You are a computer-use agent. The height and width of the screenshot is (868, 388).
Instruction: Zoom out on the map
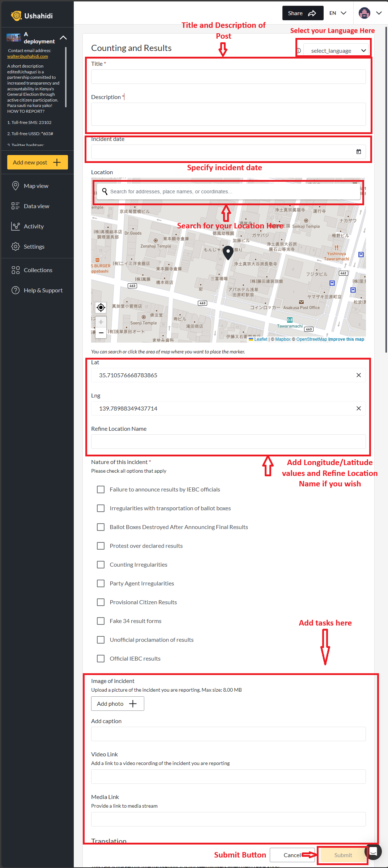101,332
